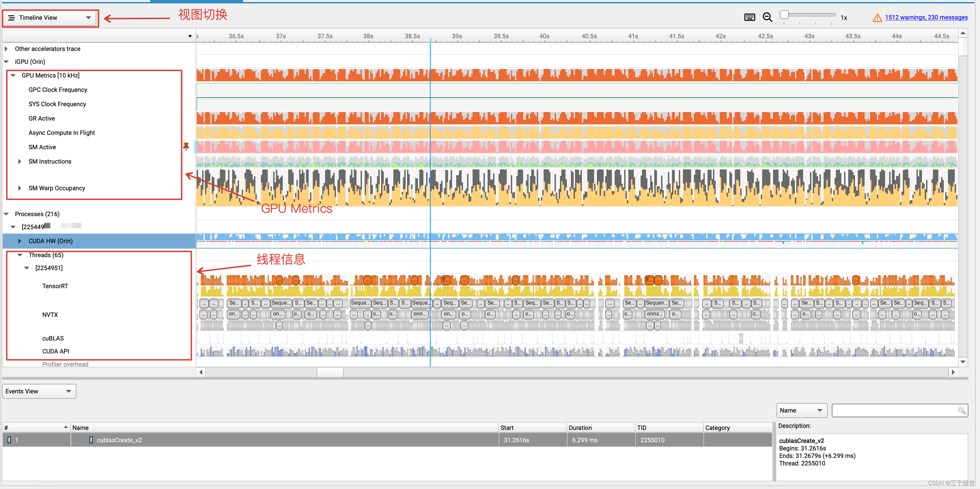Click the hamburger icon in Timeline View
Viewport: 980px width, 489px height.
click(11, 18)
